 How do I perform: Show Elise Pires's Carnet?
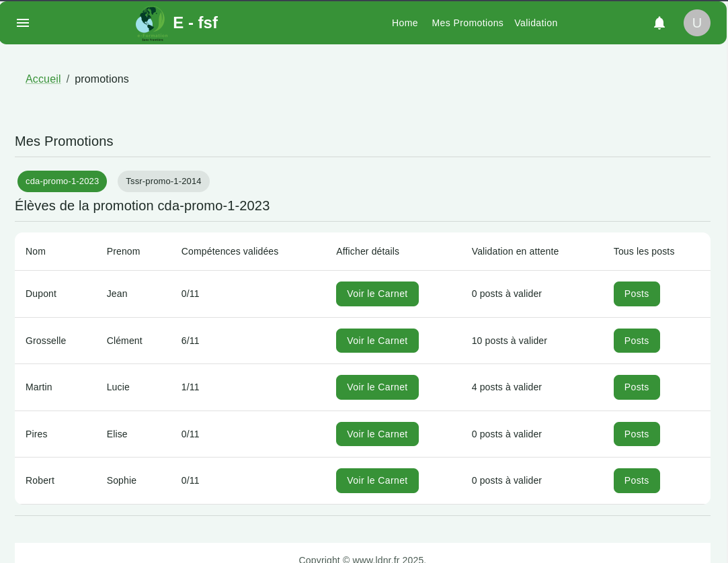(377, 434)
